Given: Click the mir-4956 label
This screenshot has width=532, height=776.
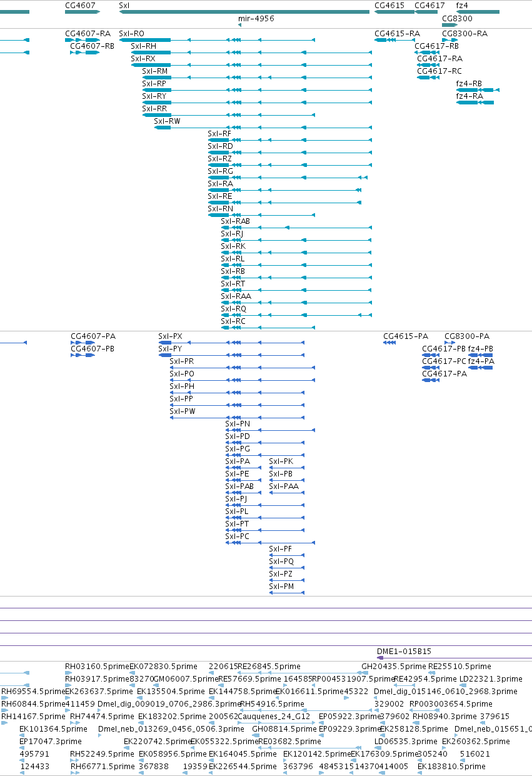Looking at the screenshot, I should click(256, 19).
